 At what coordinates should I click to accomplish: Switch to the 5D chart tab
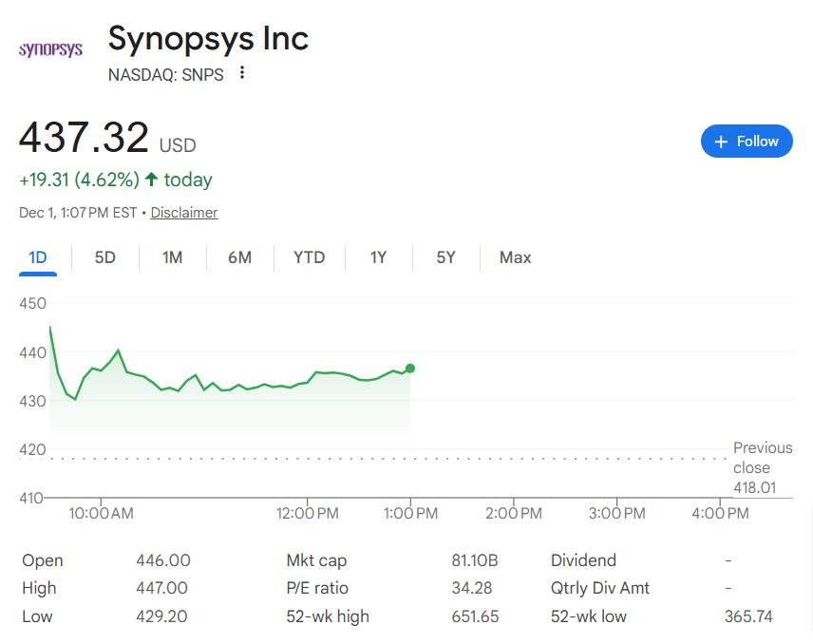(x=105, y=257)
